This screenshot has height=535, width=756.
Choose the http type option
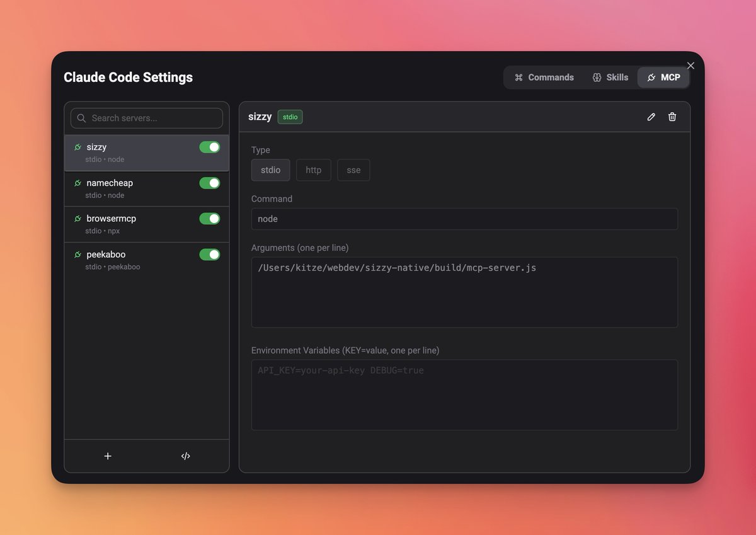point(314,170)
